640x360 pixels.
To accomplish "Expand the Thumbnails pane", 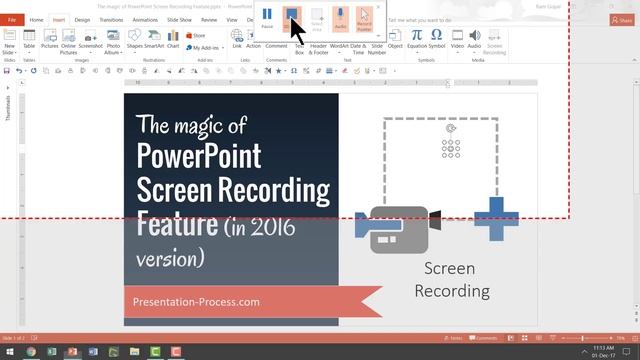I will point(8,88).
